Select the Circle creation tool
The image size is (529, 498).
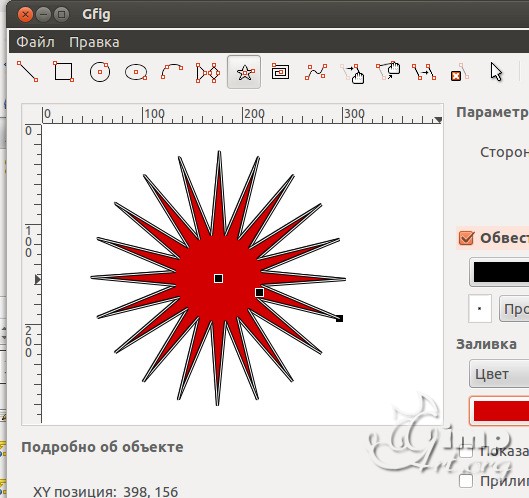[100, 72]
